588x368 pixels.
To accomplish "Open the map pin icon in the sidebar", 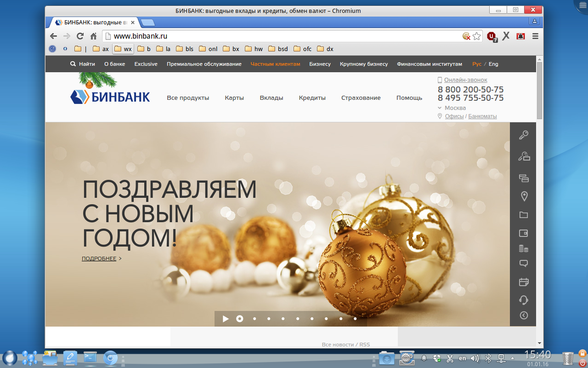I will click(x=524, y=196).
